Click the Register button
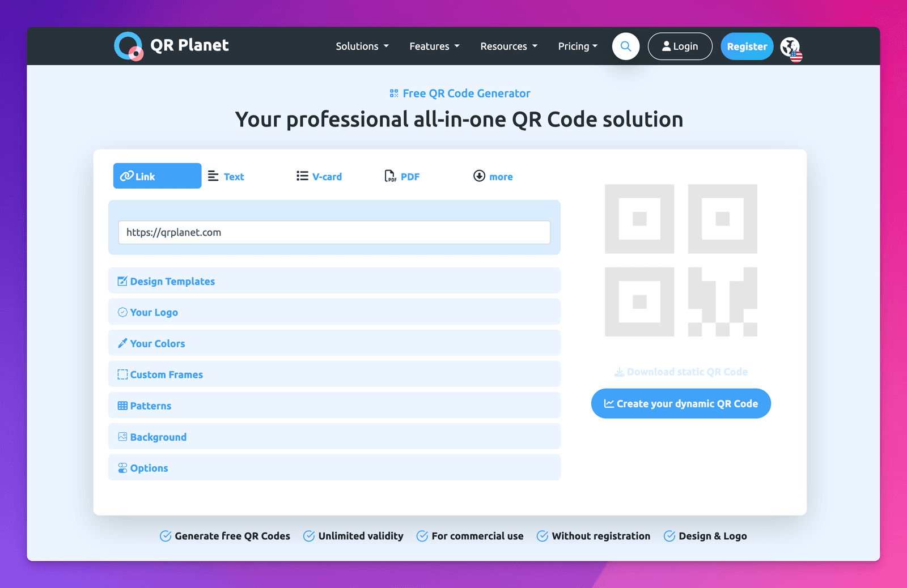 (x=747, y=46)
